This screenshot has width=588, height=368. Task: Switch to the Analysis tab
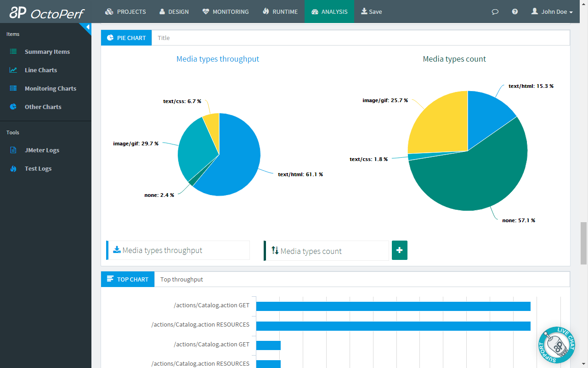coord(329,12)
